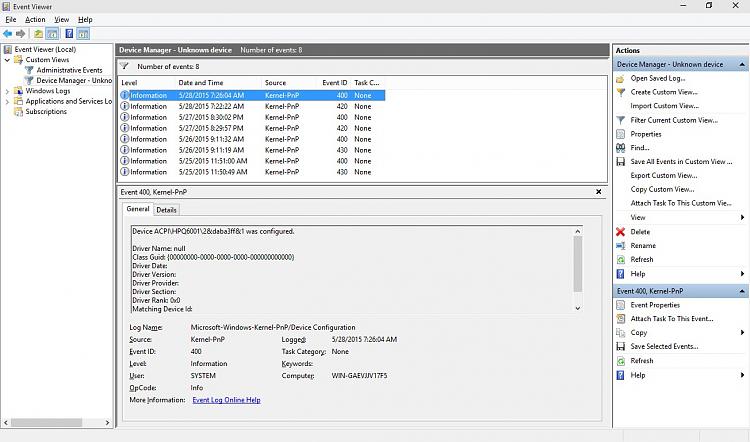Image resolution: width=750 pixels, height=442 pixels.
Task: Switch to the Details tab
Action: click(166, 210)
